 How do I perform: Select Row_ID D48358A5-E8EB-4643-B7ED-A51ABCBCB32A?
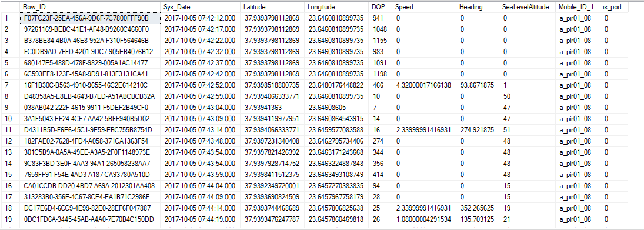coord(89,96)
